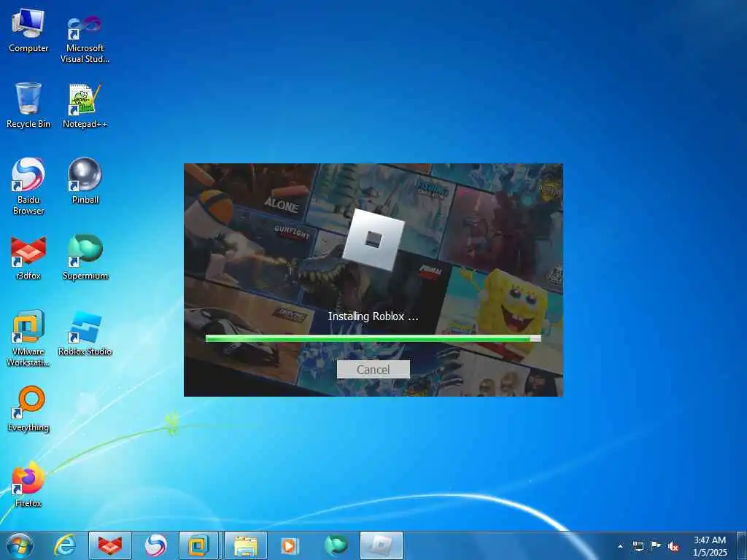Image resolution: width=747 pixels, height=560 pixels.
Task: Switch to Roblox installer taskbar button
Action: (381, 545)
